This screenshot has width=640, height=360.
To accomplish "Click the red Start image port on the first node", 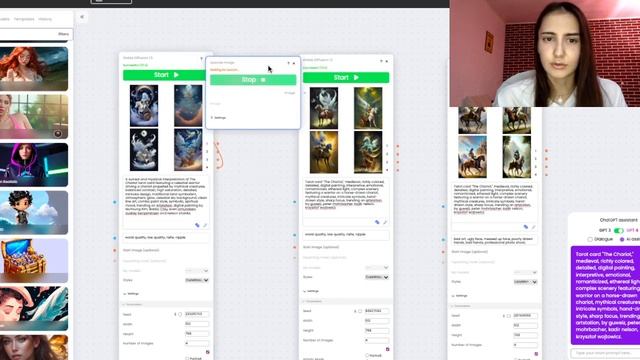I will (x=115, y=250).
